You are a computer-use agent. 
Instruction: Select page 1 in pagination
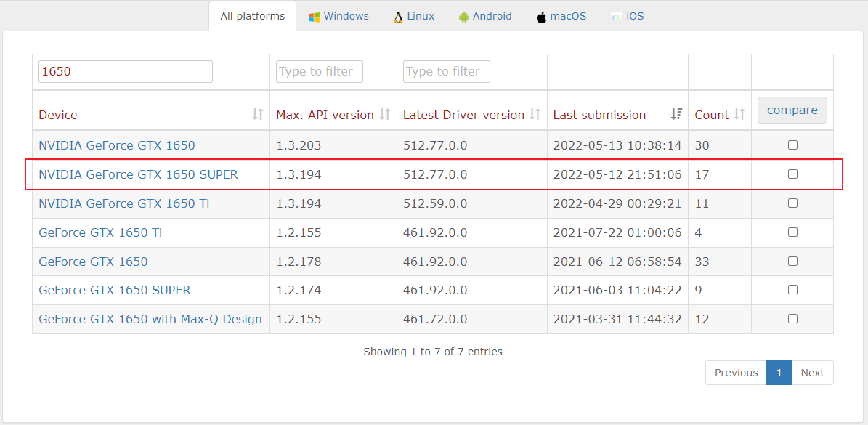tap(779, 373)
